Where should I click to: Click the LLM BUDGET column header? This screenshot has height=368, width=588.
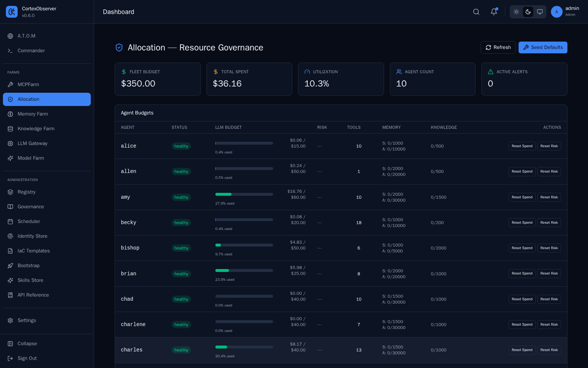[229, 127]
